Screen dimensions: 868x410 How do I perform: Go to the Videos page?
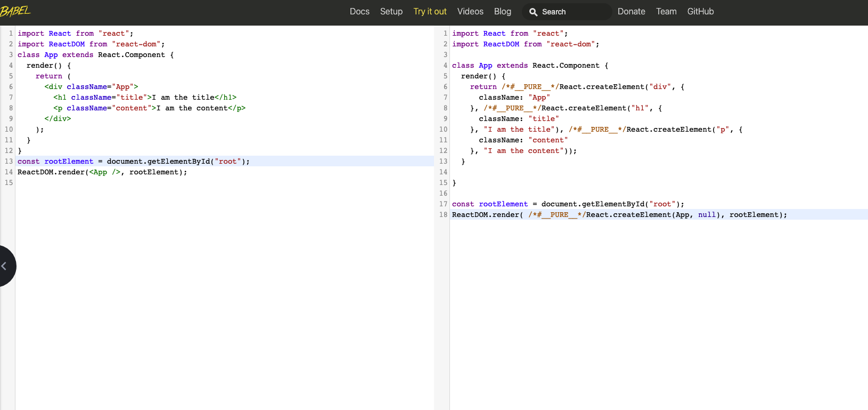470,11
